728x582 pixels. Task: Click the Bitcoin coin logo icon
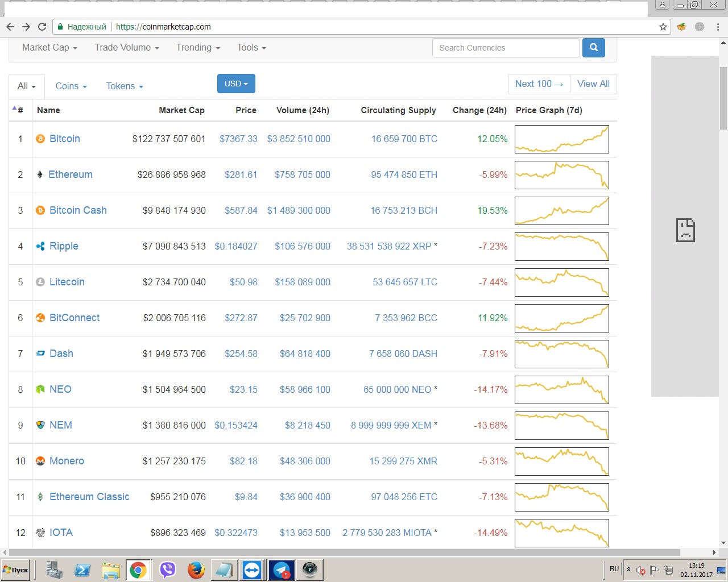pos(40,139)
